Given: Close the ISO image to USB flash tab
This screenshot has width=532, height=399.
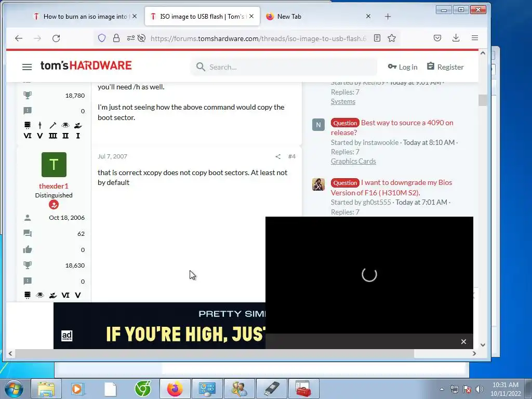Looking at the screenshot, I should pyautogui.click(x=251, y=16).
